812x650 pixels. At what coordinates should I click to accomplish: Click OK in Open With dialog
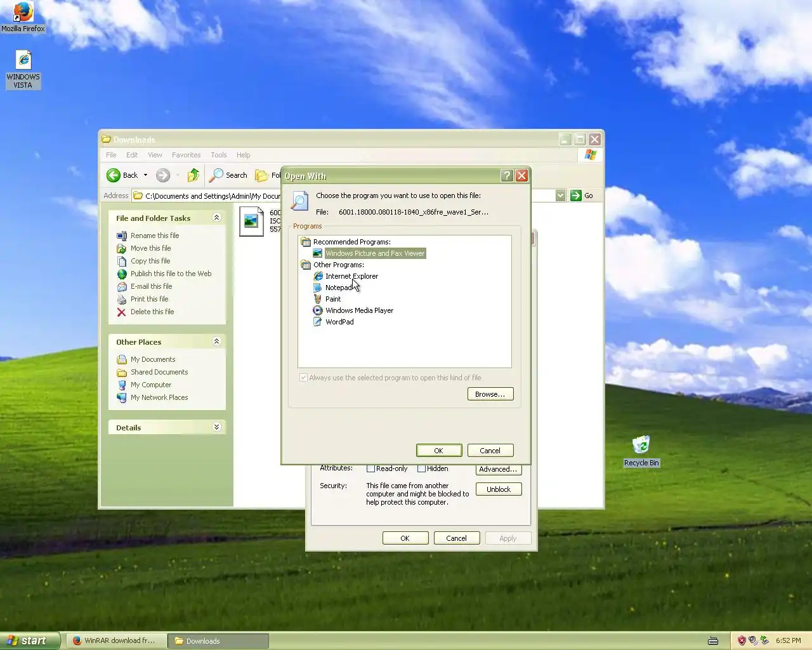[x=439, y=451]
